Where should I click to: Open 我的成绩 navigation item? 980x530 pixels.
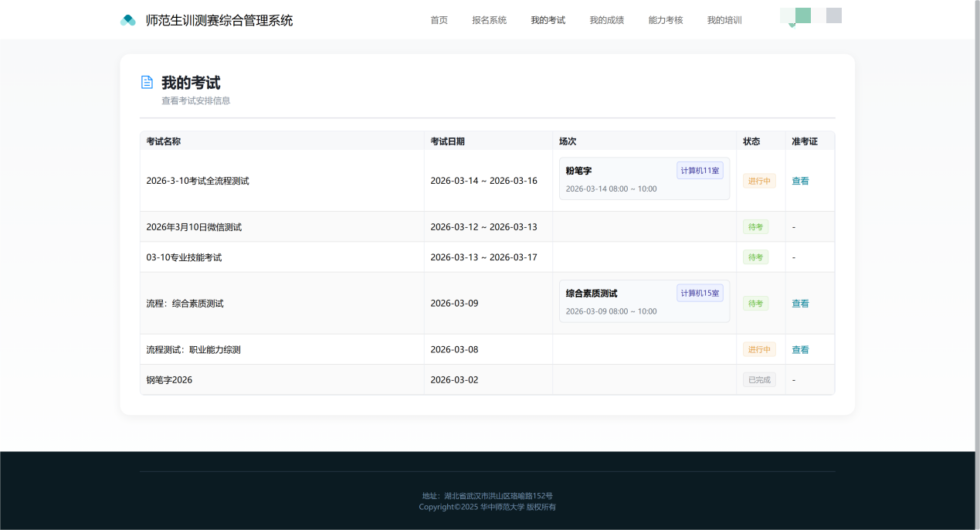click(607, 20)
